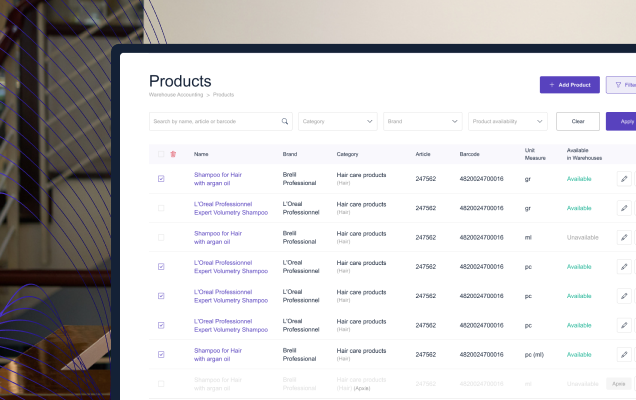The height and width of the screenshot is (400, 636).
Task: Click the Category column header
Action: (347, 154)
